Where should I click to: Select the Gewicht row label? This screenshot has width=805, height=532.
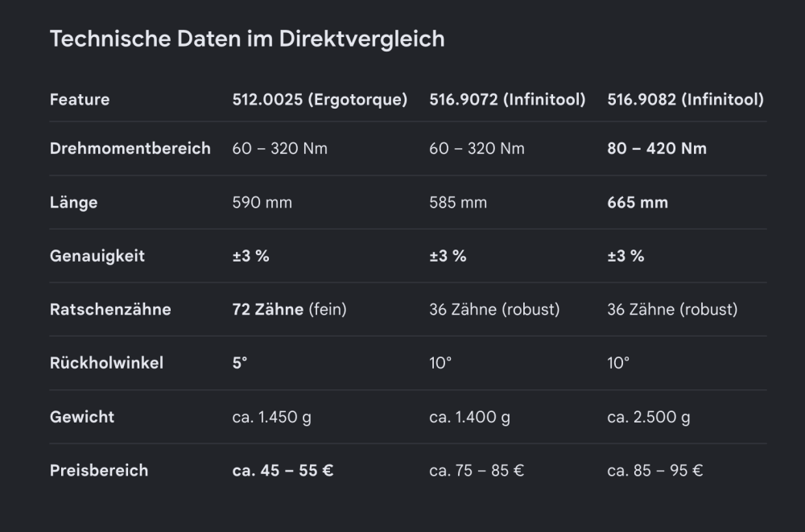point(81,416)
